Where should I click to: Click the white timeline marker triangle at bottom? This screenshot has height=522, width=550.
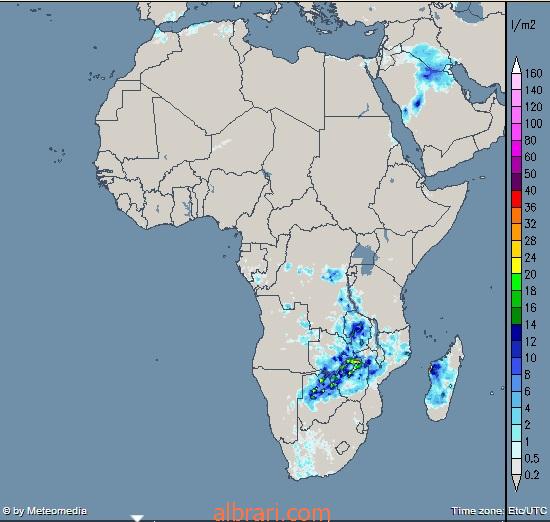pyautogui.click(x=138, y=518)
